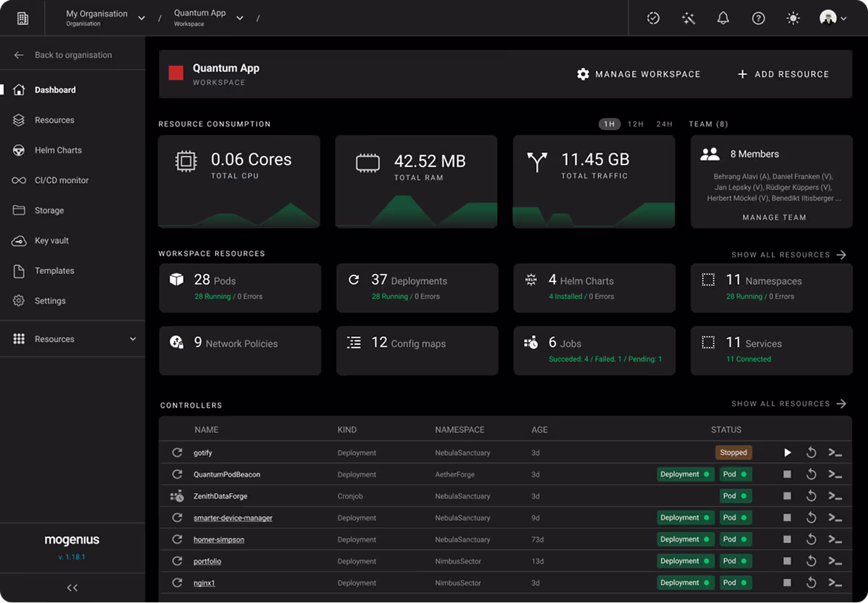Toggle light/dark theme sun icon

(793, 19)
